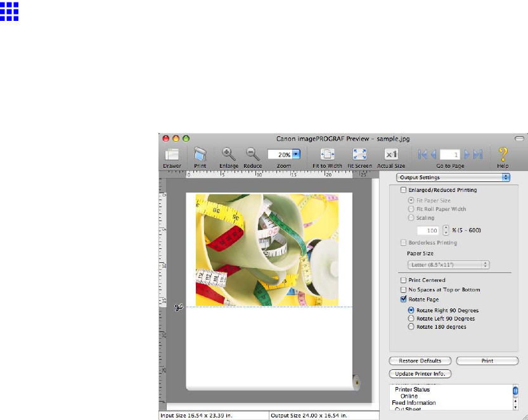Select Rotate Right 90 Degrees
Image resolution: width=528 pixels, height=420 pixels.
pyautogui.click(x=411, y=310)
